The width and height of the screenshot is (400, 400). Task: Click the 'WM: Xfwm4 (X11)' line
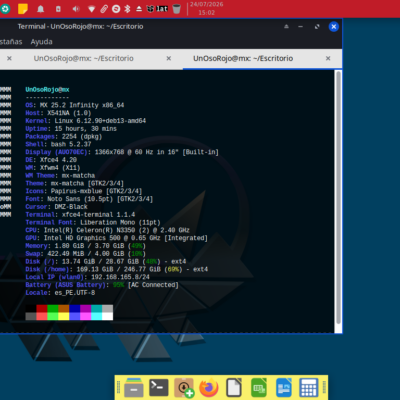click(x=53, y=168)
